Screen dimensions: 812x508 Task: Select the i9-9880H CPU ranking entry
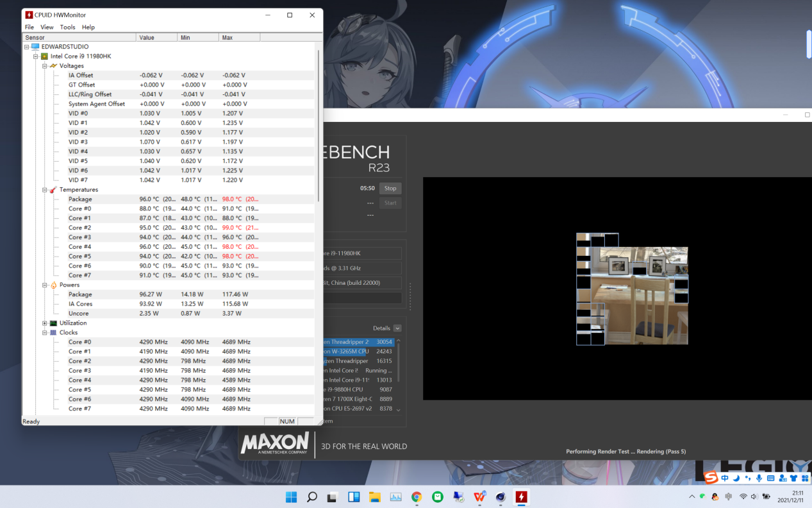(360, 389)
